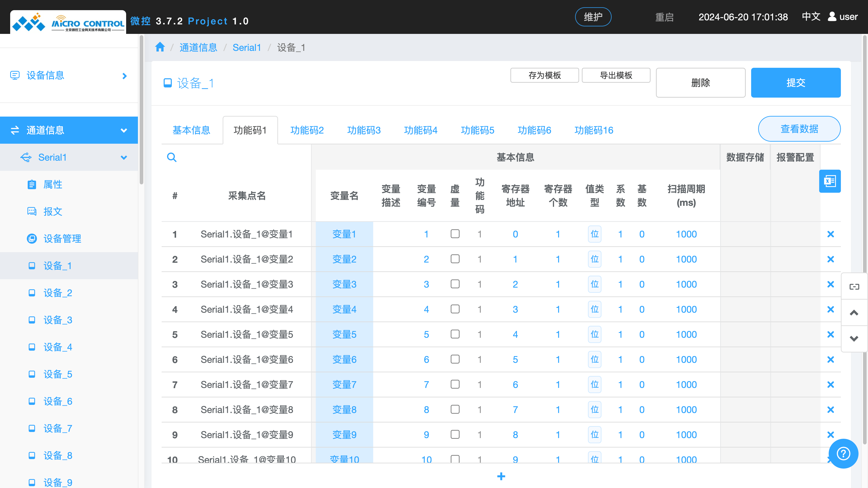868x488 pixels.
Task: Click the plus icon to add row
Action: point(501,476)
